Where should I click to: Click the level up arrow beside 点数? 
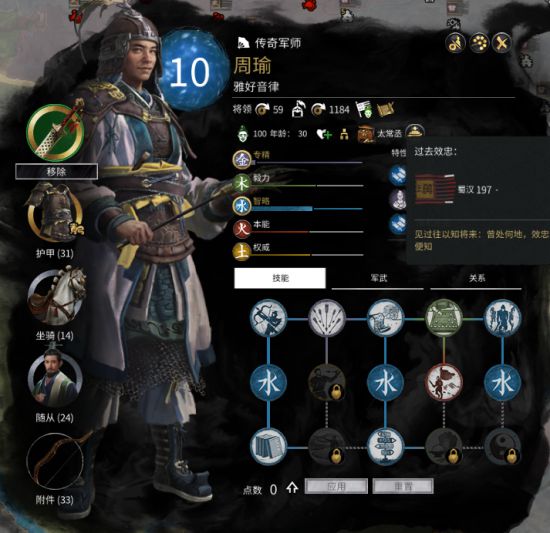(292, 488)
